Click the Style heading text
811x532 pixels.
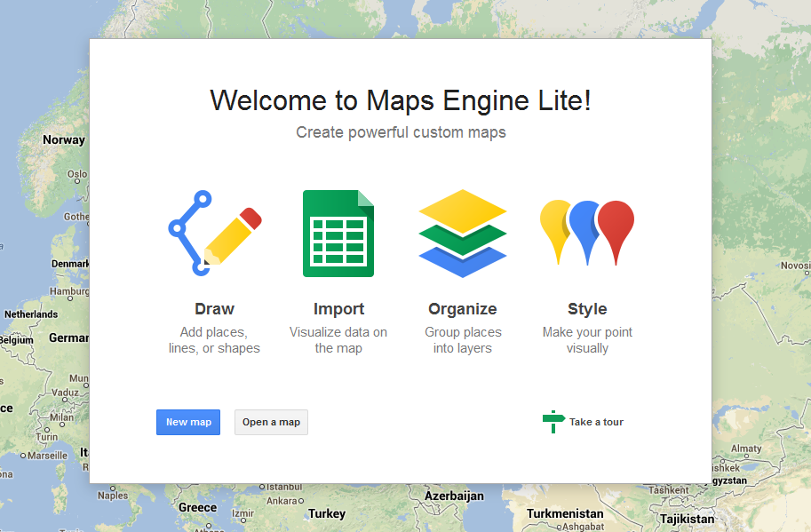coord(587,309)
